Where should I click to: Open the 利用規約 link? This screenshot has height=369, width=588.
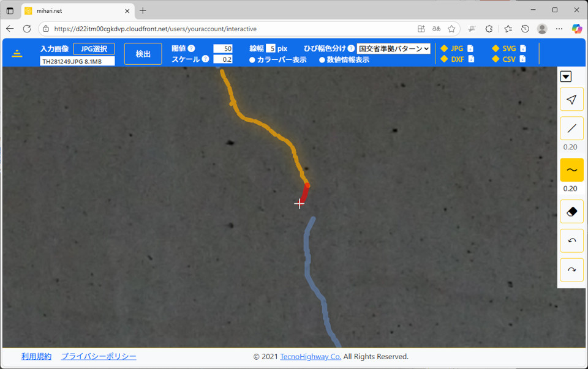coord(36,356)
